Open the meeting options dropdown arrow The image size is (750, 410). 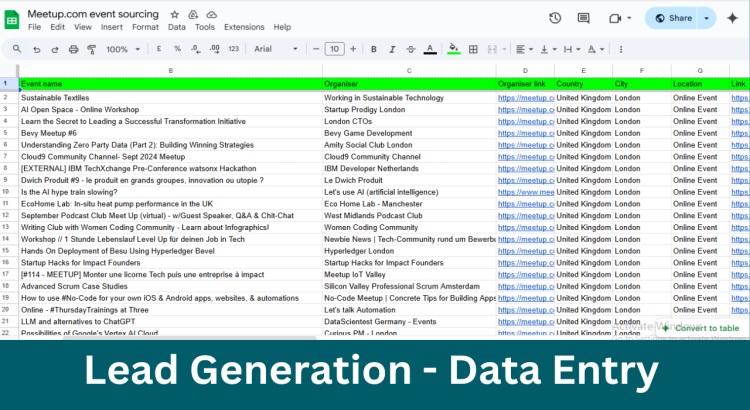point(629,18)
